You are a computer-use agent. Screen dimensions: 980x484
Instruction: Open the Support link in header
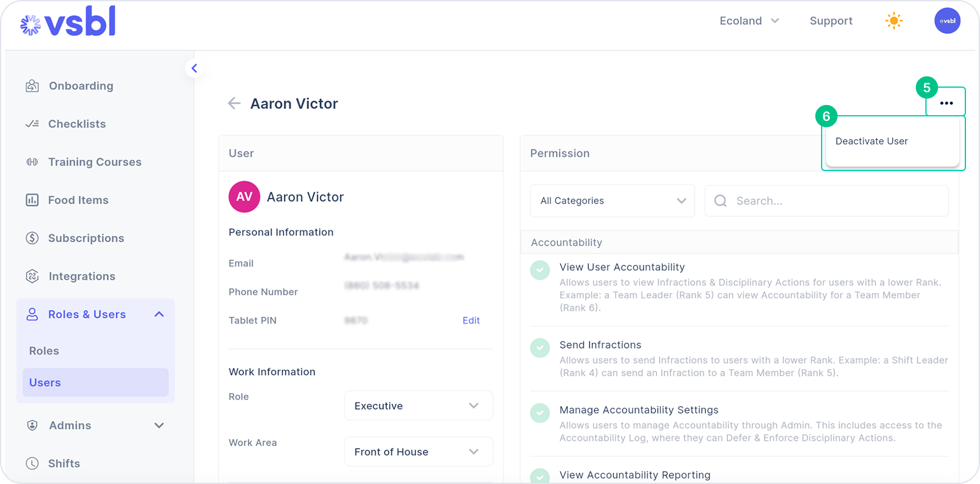(x=831, y=21)
